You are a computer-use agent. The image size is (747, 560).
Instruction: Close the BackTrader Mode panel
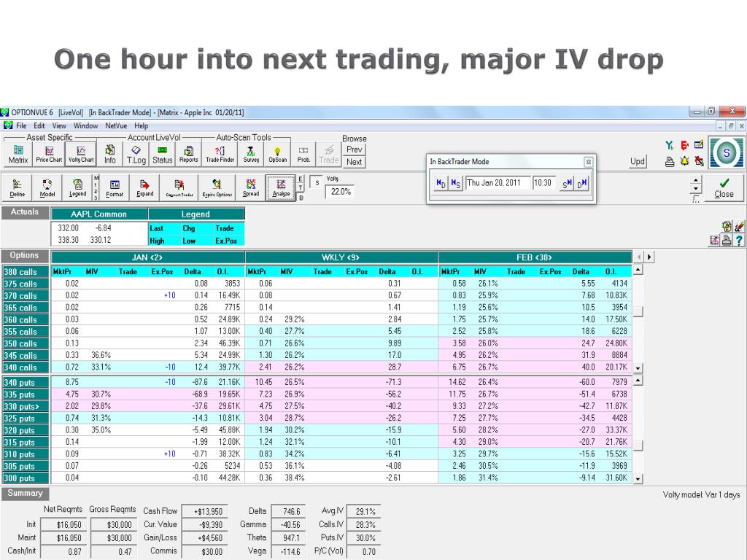[x=589, y=162]
